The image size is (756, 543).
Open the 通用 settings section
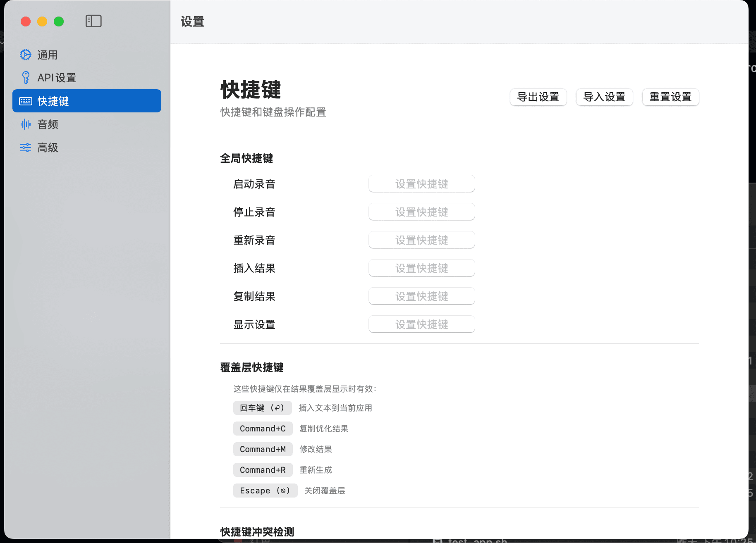[87, 55]
